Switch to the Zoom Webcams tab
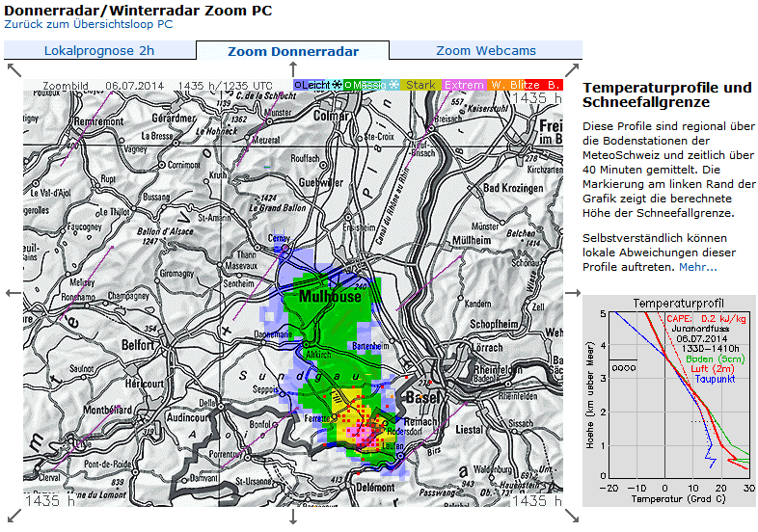Viewport: 758px width, 532px height. (486, 50)
